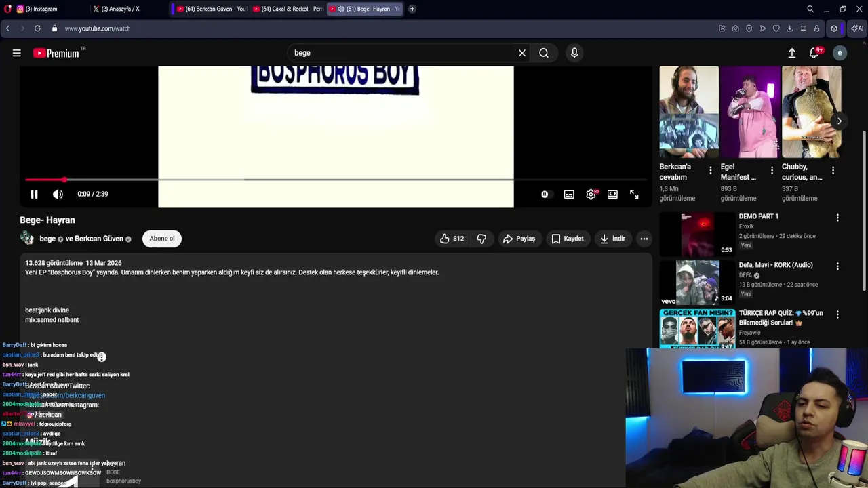Open options for Chubby, curious short
868x488 pixels.
click(x=833, y=171)
